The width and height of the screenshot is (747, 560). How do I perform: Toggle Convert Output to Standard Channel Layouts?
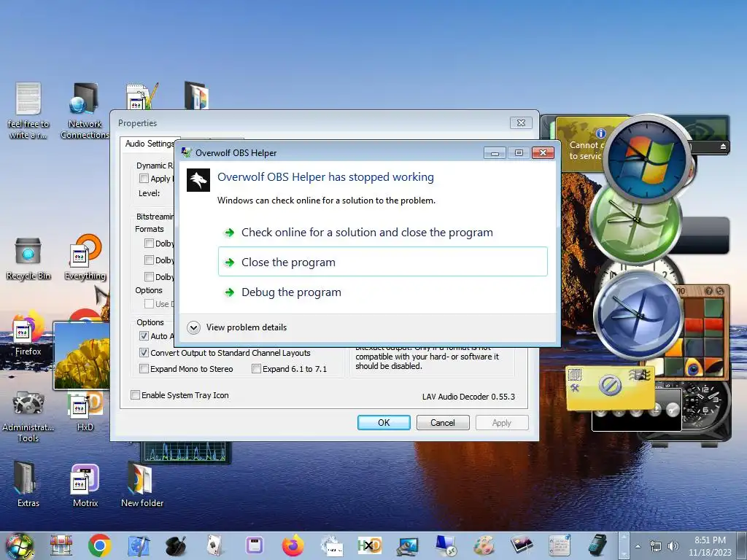click(144, 353)
